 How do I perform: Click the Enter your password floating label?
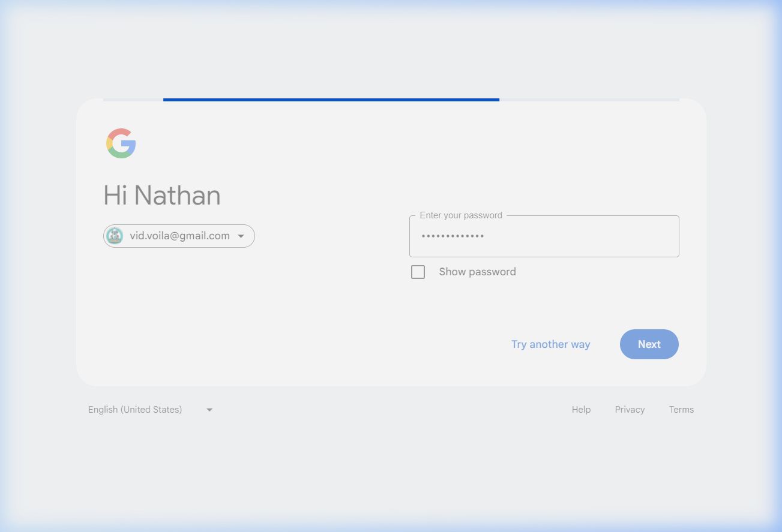[x=461, y=215]
